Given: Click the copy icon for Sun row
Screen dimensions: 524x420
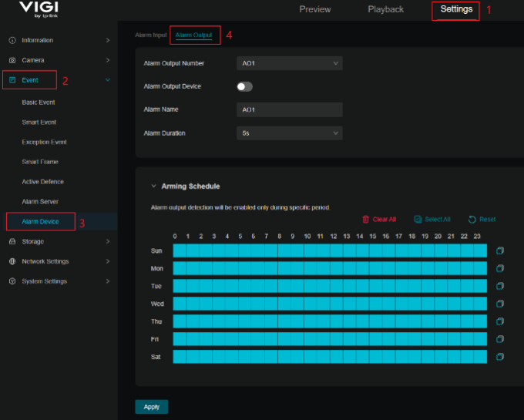Looking at the screenshot, I should click(x=500, y=250).
